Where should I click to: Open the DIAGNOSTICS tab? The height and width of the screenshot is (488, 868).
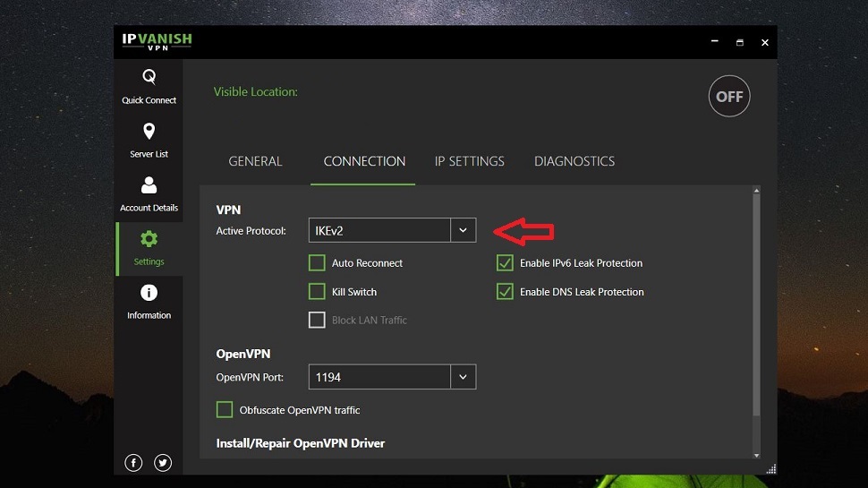[574, 161]
